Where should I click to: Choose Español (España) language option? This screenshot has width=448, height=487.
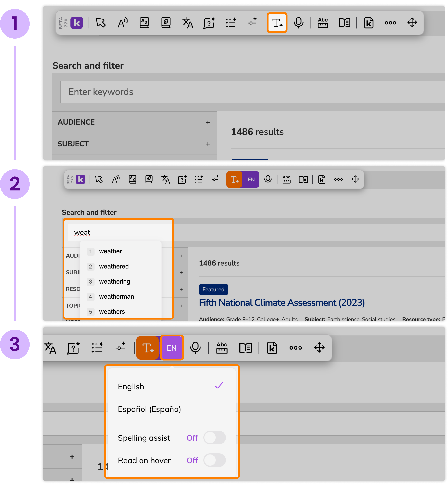pos(149,409)
